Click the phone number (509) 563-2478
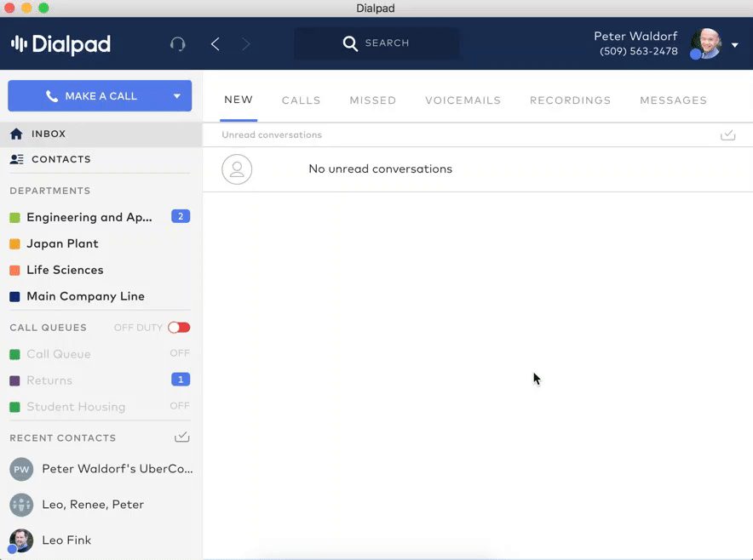Viewport: 753px width, 560px height. pyautogui.click(x=639, y=51)
